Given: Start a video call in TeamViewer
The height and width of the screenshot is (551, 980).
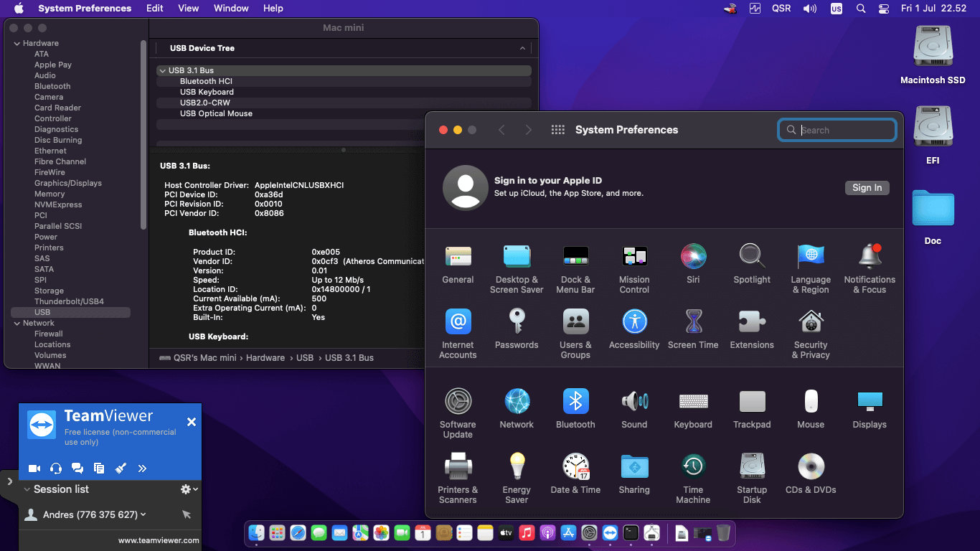Looking at the screenshot, I should click(x=34, y=468).
